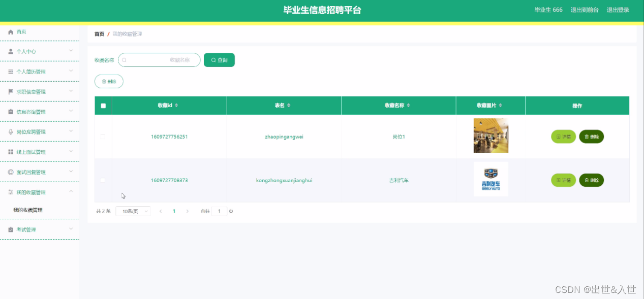Select the 我的收藏管理 submenu item

[x=28, y=210]
